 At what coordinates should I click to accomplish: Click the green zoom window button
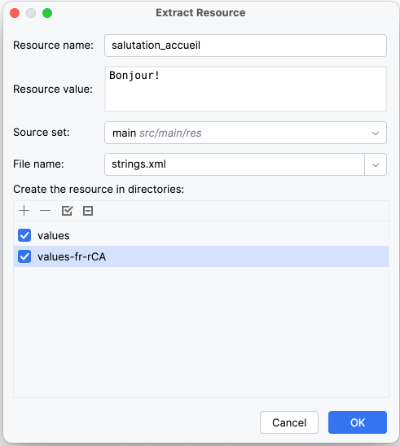click(47, 13)
